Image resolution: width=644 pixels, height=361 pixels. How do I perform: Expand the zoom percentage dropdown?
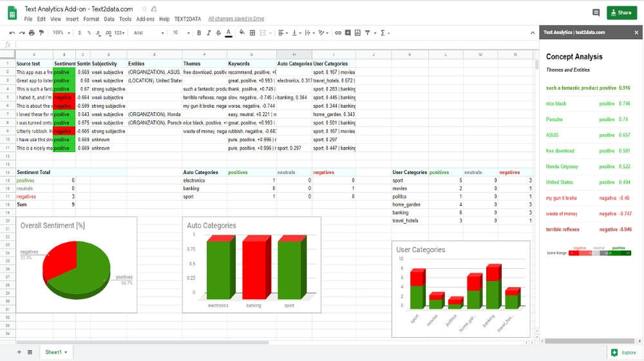[x=61, y=33]
